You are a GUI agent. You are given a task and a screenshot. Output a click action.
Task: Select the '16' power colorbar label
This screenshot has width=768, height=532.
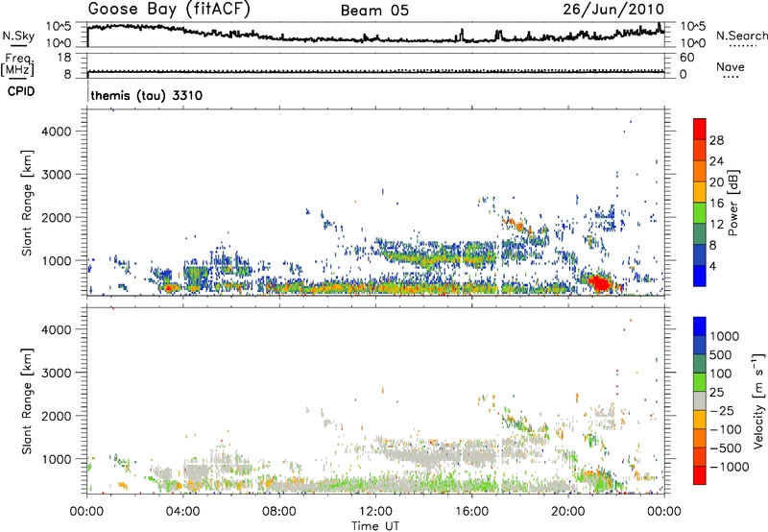click(716, 204)
